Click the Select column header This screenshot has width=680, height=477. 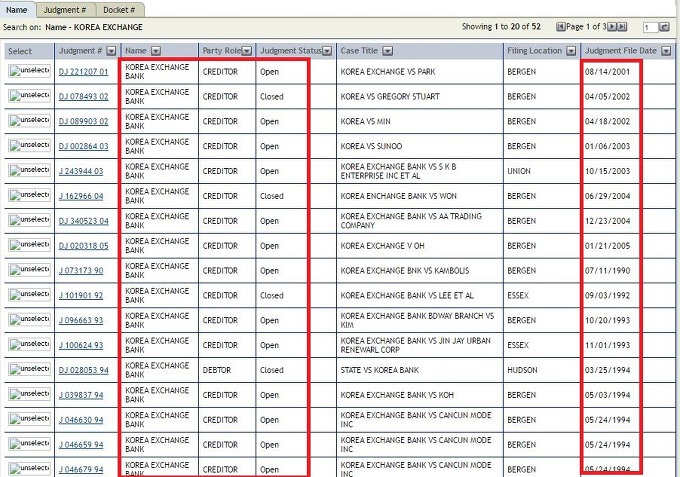click(20, 51)
